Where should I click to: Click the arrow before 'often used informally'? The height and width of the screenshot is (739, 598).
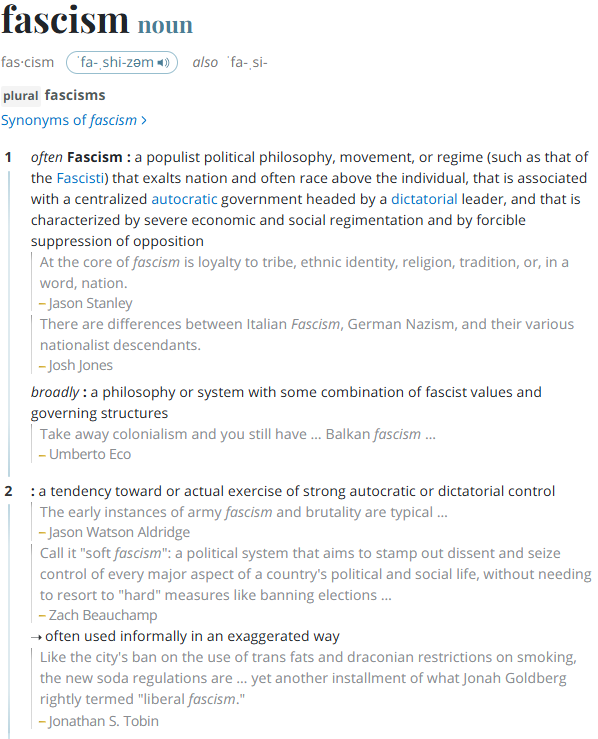point(36,637)
